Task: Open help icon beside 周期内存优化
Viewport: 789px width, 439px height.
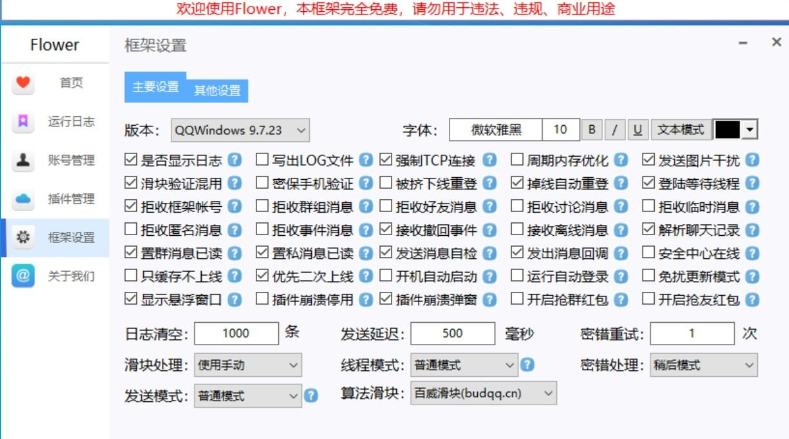Action: [621, 160]
